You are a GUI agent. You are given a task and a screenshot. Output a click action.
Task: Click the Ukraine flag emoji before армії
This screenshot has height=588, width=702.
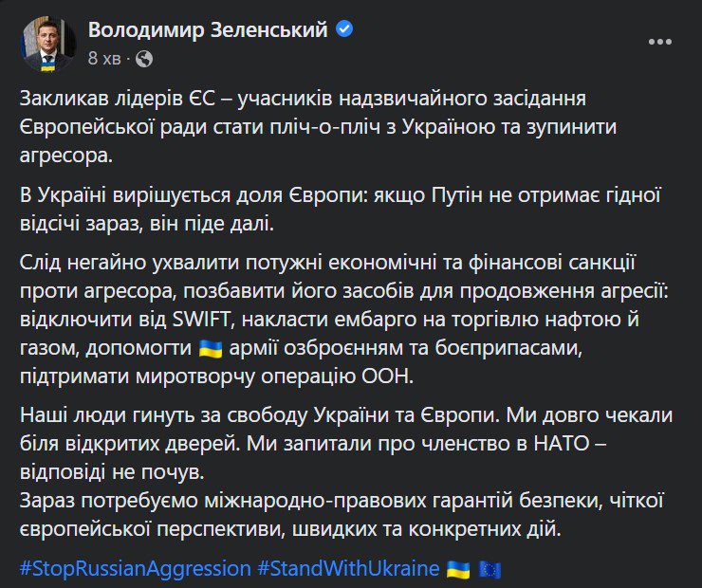[211, 348]
